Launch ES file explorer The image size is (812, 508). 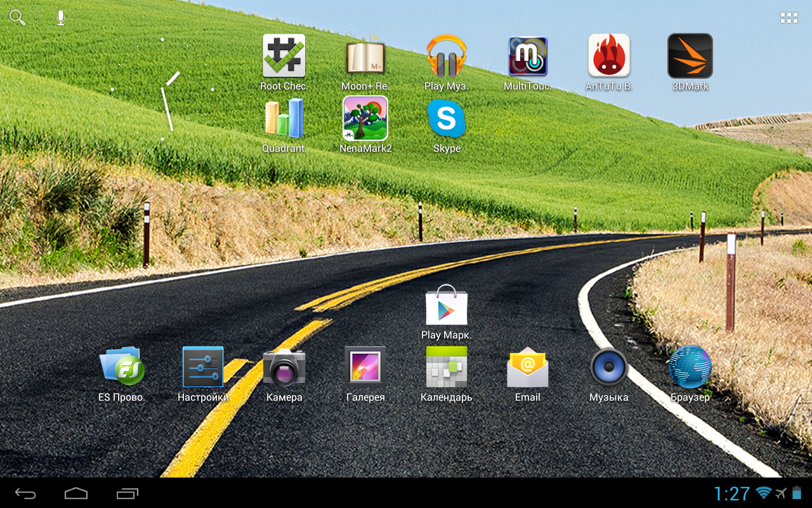point(122,366)
